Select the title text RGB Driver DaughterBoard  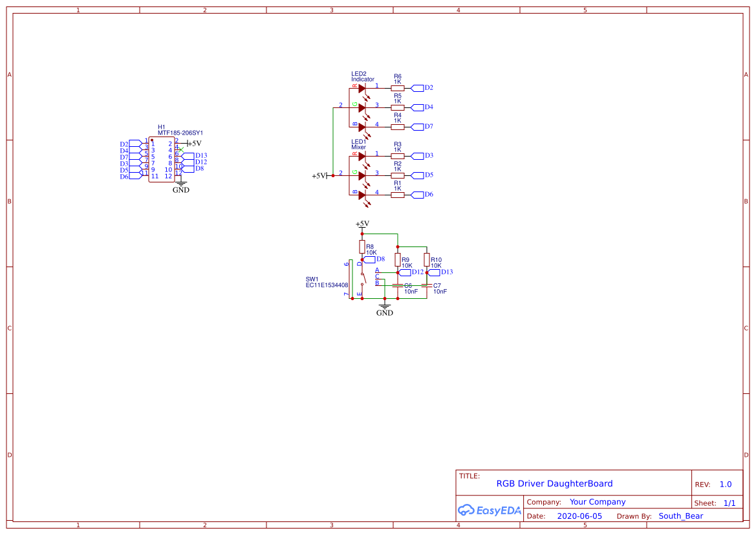tap(553, 483)
